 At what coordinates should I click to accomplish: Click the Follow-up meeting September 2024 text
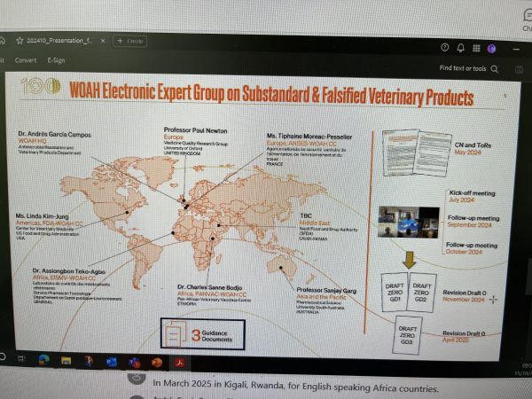(x=473, y=221)
